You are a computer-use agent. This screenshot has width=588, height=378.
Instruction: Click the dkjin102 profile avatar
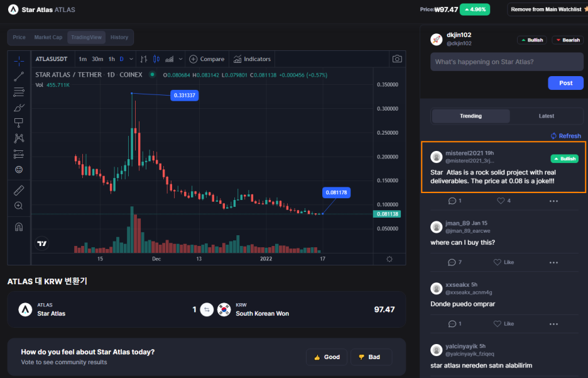click(437, 39)
